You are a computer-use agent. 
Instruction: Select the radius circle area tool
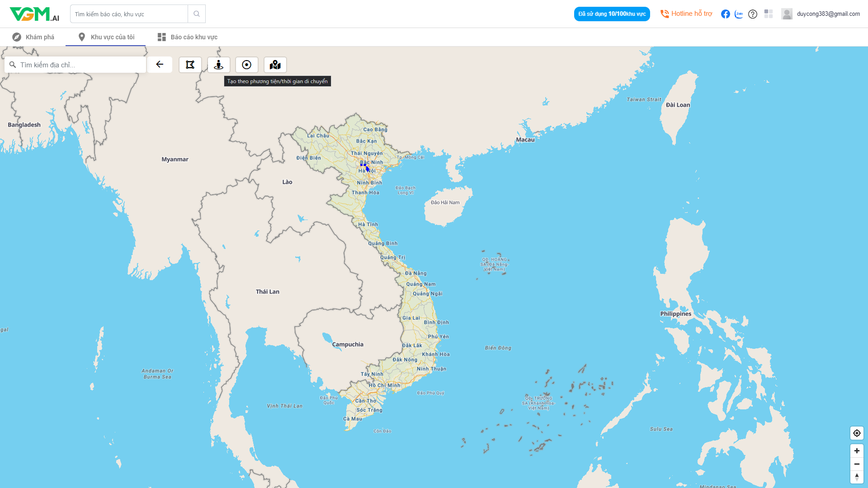point(247,65)
